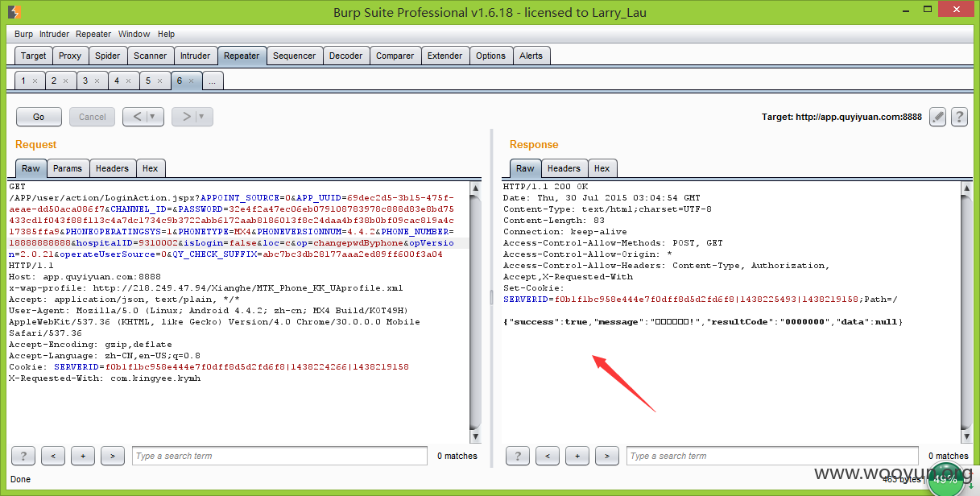Click the HTTP/1.1 200 OK status line
The height and width of the screenshot is (496, 980).
tap(546, 186)
